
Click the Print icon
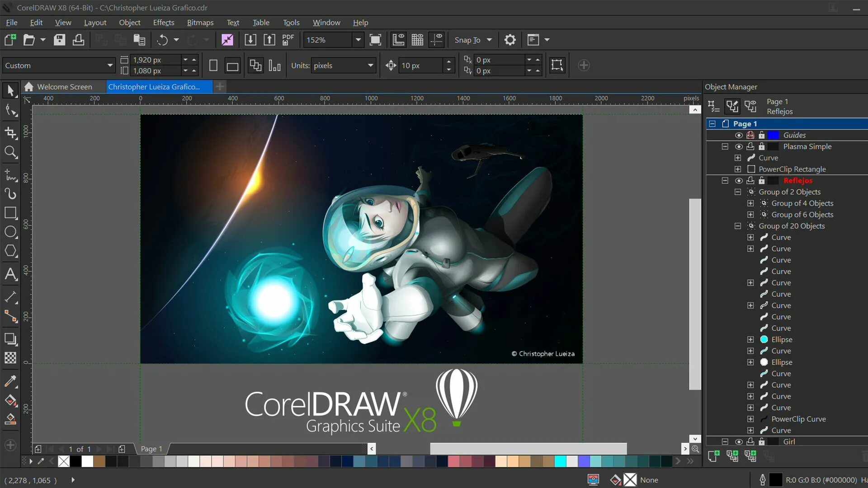click(79, 40)
